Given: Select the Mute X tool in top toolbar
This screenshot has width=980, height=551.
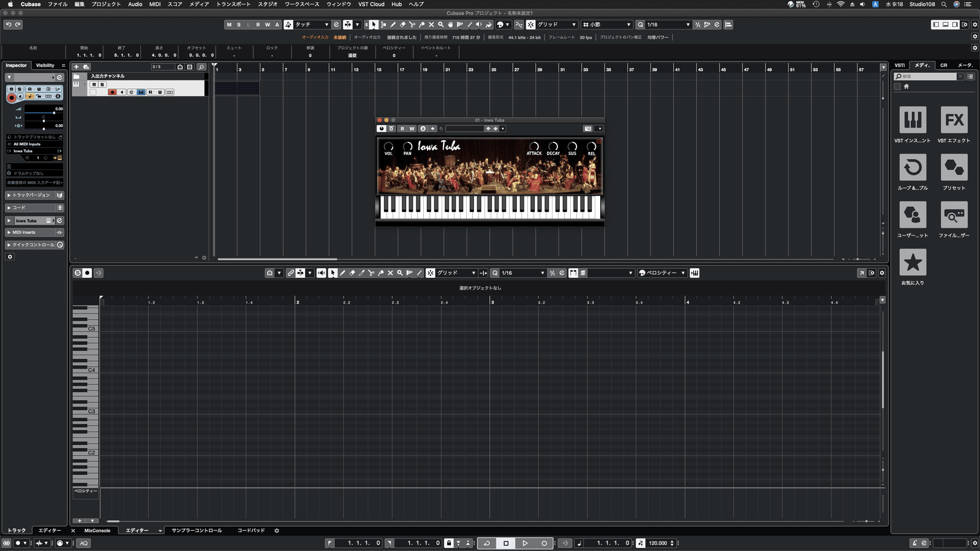Looking at the screenshot, I should tap(431, 24).
